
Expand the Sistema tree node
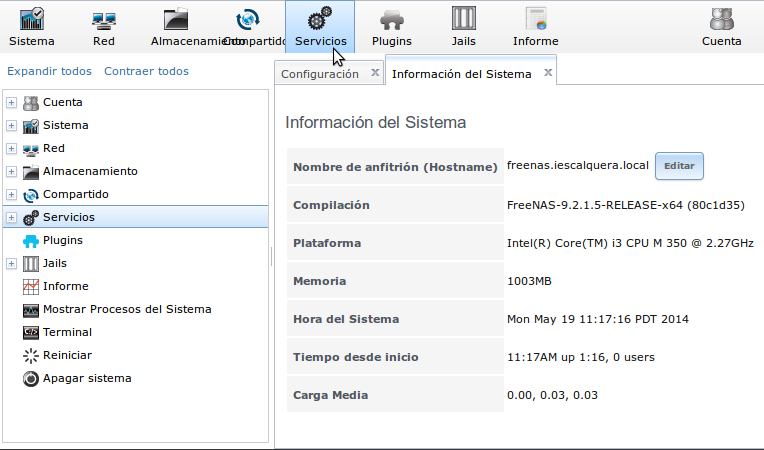pos(11,125)
